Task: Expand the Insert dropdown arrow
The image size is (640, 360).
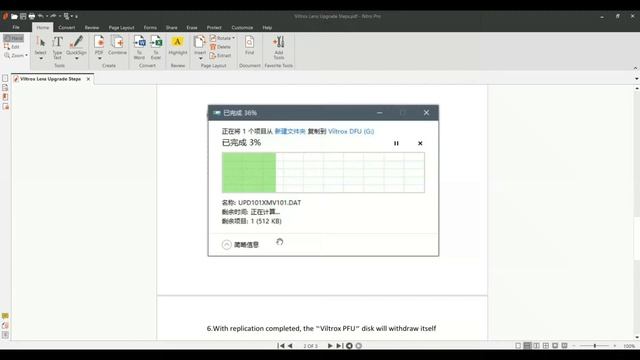Action: (200, 59)
